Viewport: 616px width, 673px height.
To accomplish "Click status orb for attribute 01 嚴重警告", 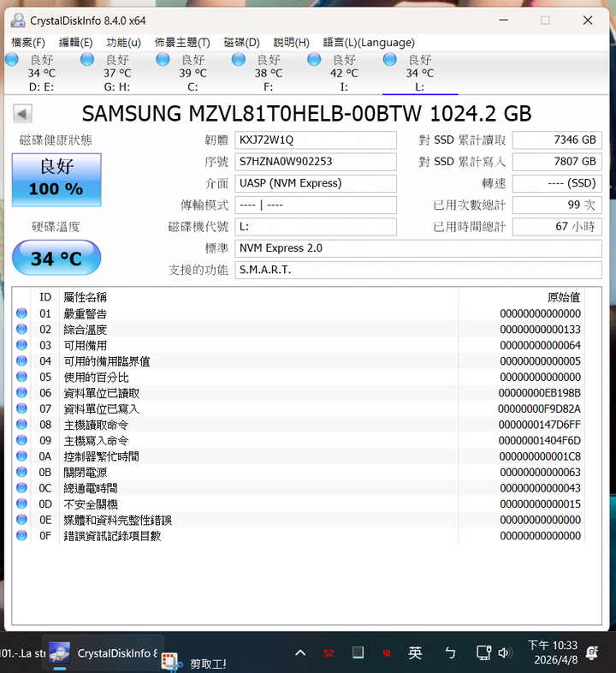I will [x=21, y=313].
